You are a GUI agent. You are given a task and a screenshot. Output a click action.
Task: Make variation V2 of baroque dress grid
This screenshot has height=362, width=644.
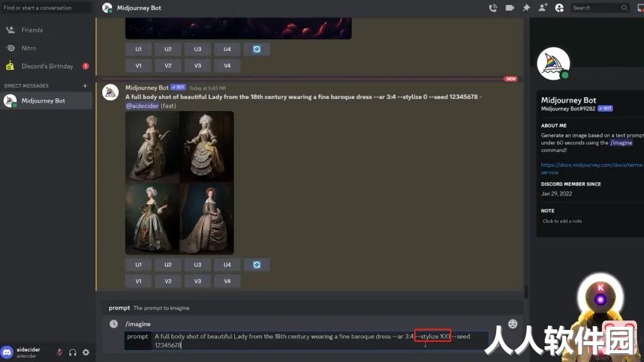coord(168,281)
